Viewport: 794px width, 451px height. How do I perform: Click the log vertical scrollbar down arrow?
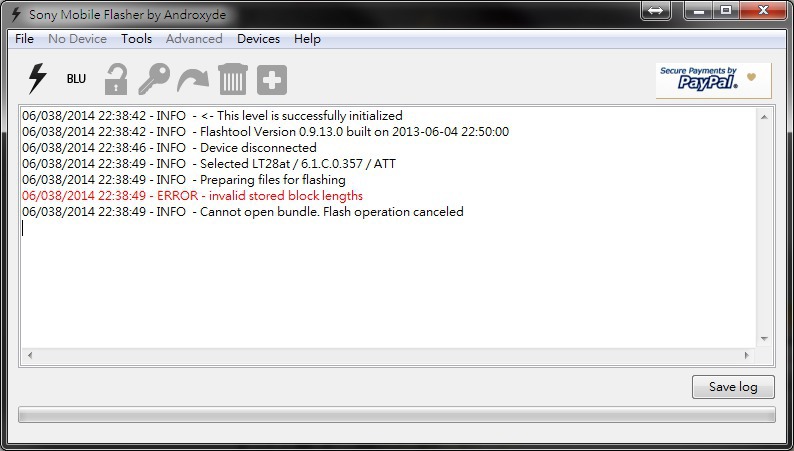point(764,339)
